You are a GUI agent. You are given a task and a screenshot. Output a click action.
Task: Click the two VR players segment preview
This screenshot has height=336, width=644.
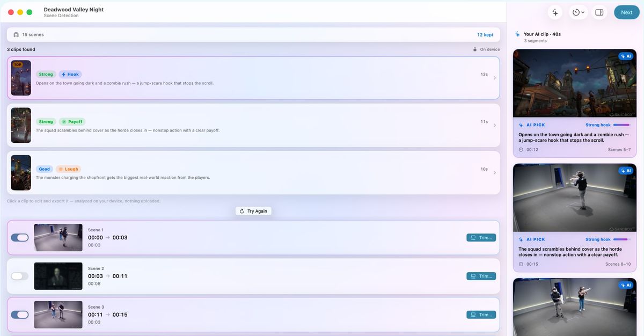(x=575, y=307)
